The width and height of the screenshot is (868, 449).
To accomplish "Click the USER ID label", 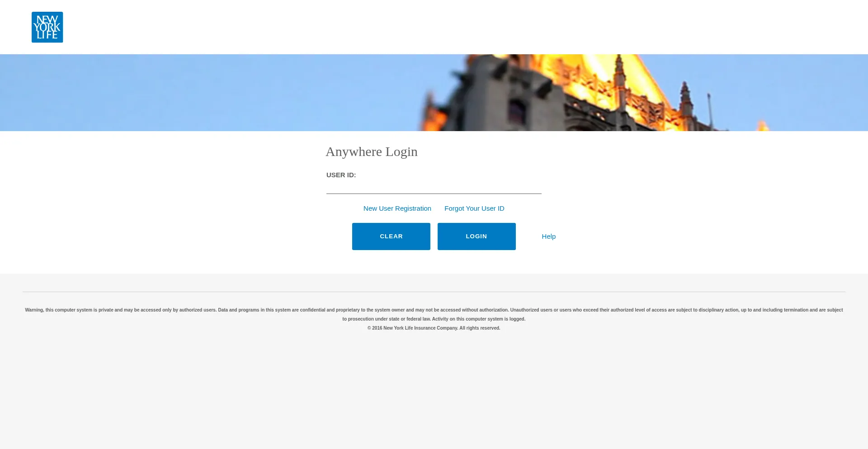I will (341, 175).
